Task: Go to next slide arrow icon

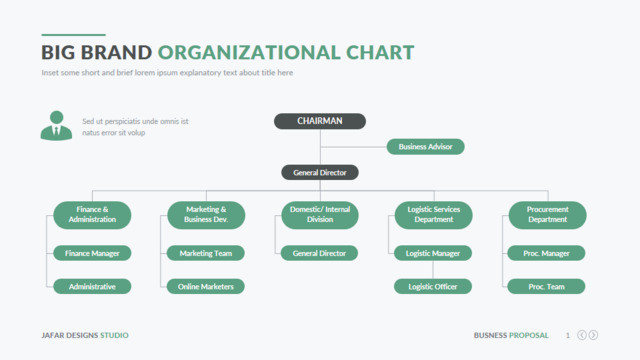Action: pos(593,335)
